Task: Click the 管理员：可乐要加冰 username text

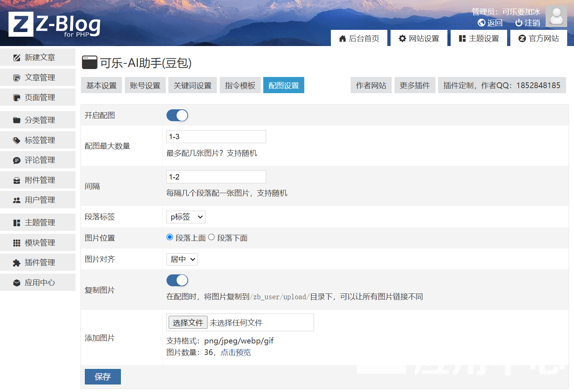Action: click(506, 12)
